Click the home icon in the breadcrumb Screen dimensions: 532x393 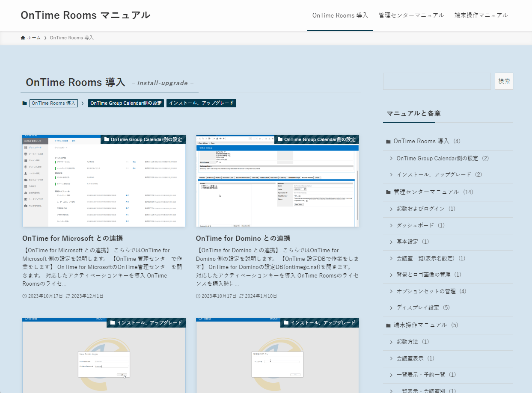click(23, 38)
